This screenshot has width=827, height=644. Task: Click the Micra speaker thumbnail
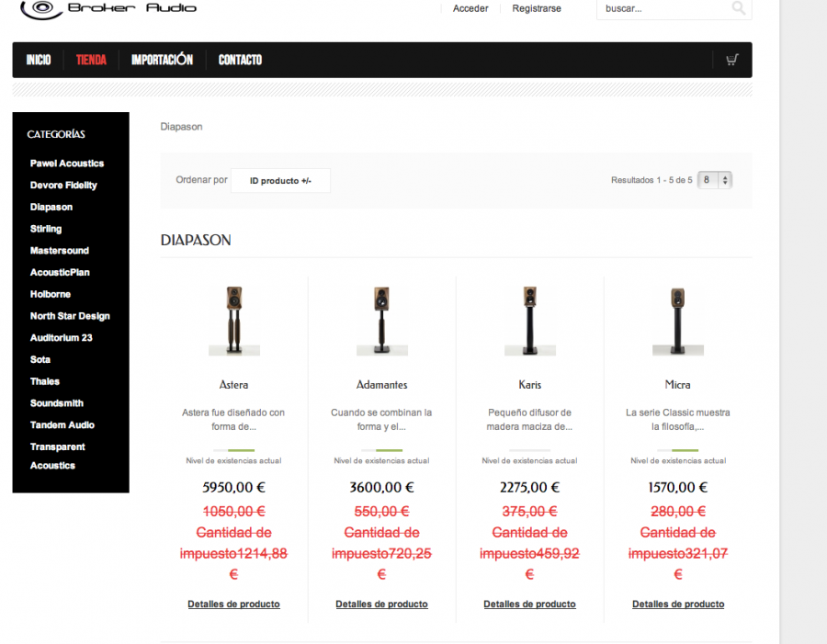click(678, 321)
